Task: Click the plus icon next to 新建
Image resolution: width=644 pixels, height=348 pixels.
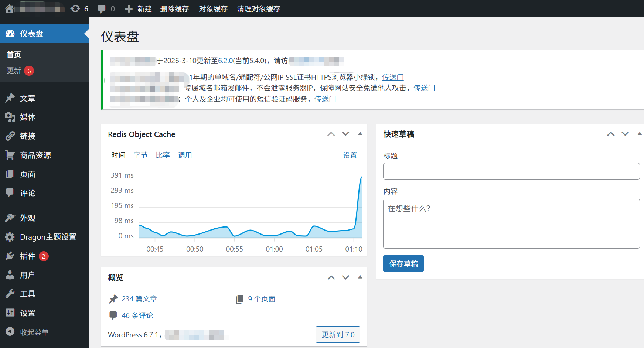Action: [129, 9]
